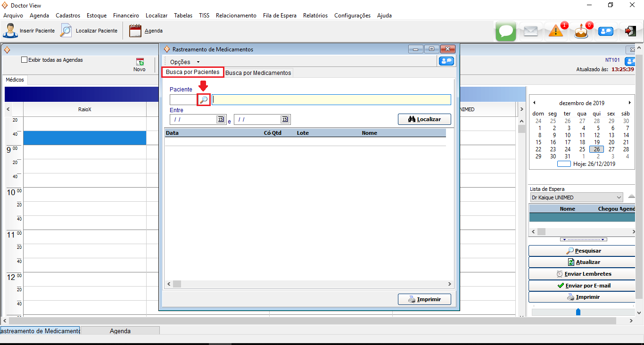Click the blue slider handle below Imprimir
This screenshot has width=644, height=345.
tap(578, 312)
